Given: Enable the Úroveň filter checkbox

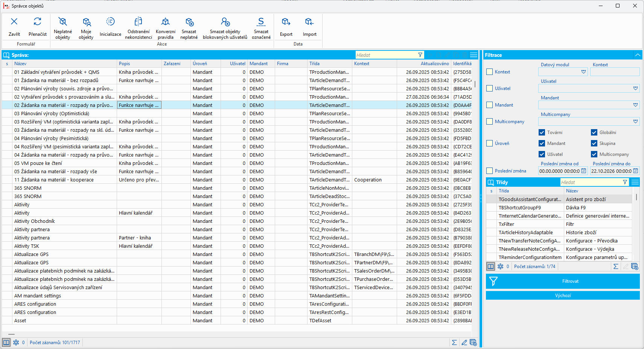Looking at the screenshot, I should (x=489, y=143).
